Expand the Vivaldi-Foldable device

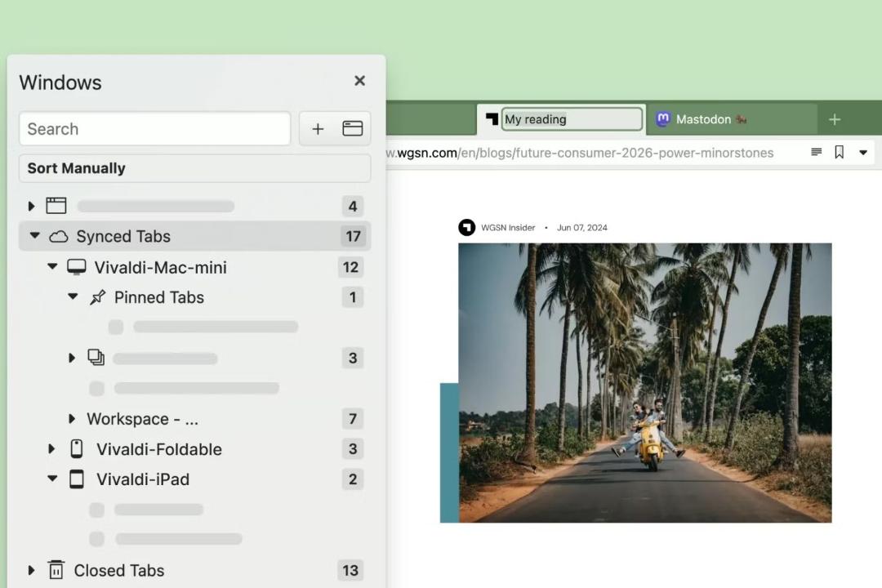(51, 448)
